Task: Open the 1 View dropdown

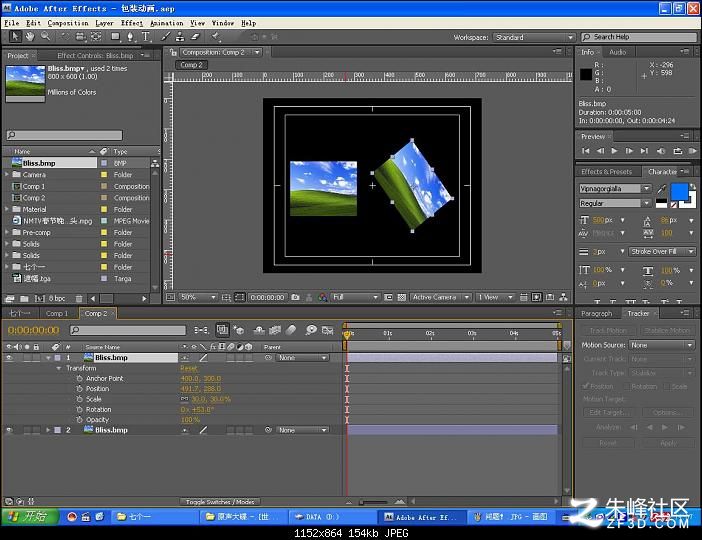Action: pos(494,297)
